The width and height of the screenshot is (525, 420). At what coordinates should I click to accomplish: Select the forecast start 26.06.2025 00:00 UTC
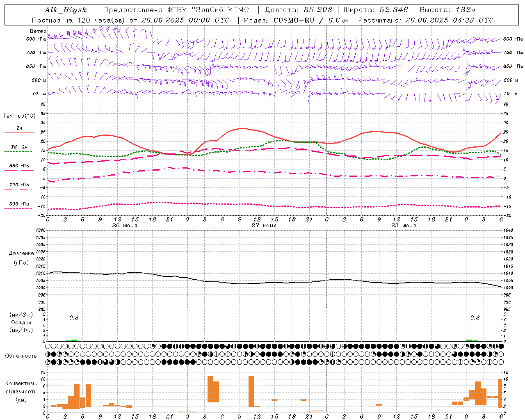tap(185, 20)
